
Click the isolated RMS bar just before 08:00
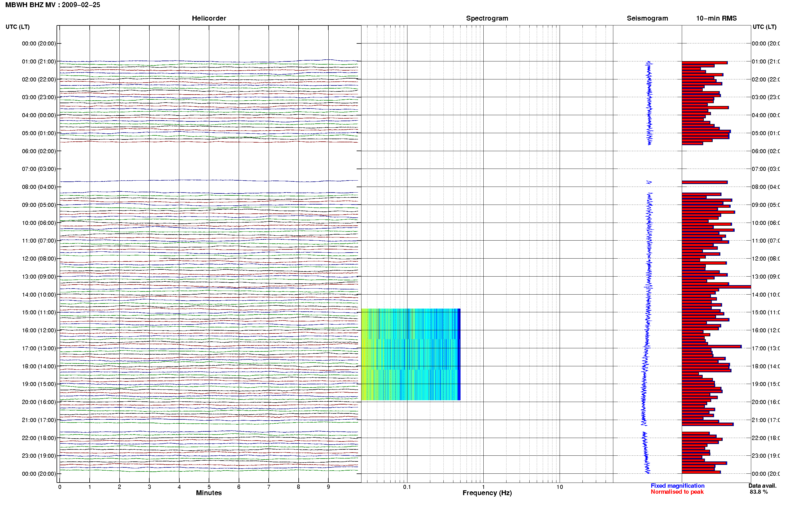click(x=705, y=183)
